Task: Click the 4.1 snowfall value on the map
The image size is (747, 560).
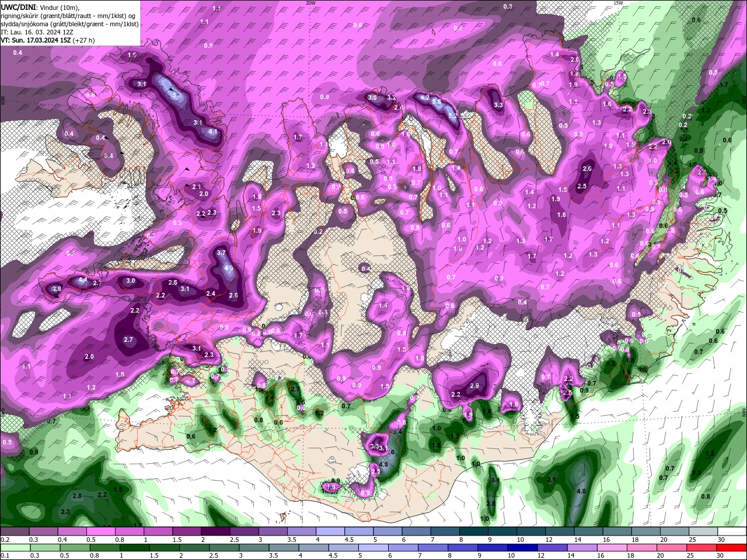Action: [x=213, y=132]
